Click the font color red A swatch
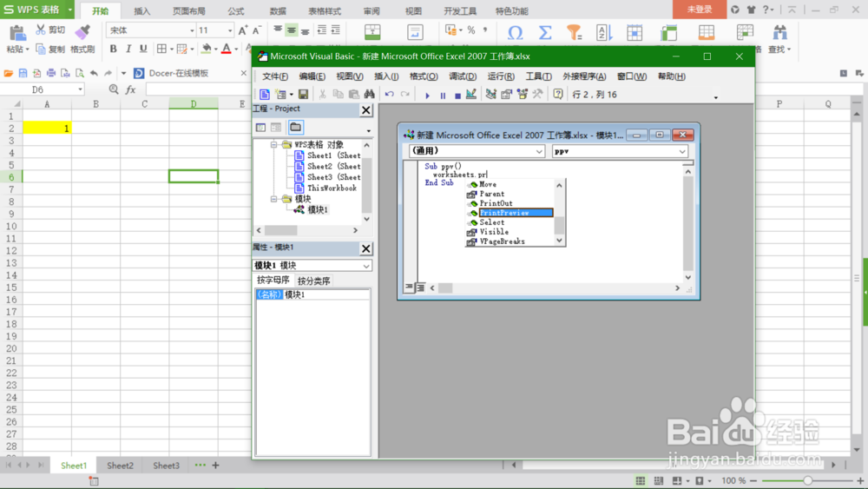Image resolution: width=868 pixels, height=489 pixels. tap(226, 49)
